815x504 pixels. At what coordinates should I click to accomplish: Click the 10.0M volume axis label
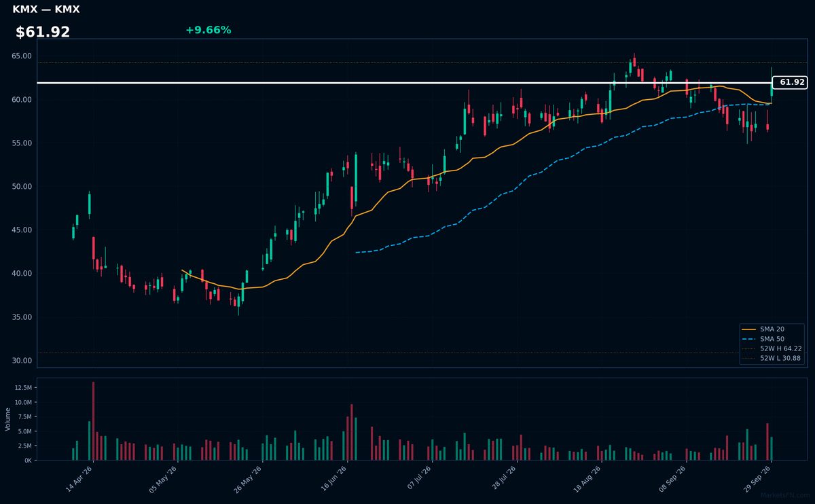[22, 402]
